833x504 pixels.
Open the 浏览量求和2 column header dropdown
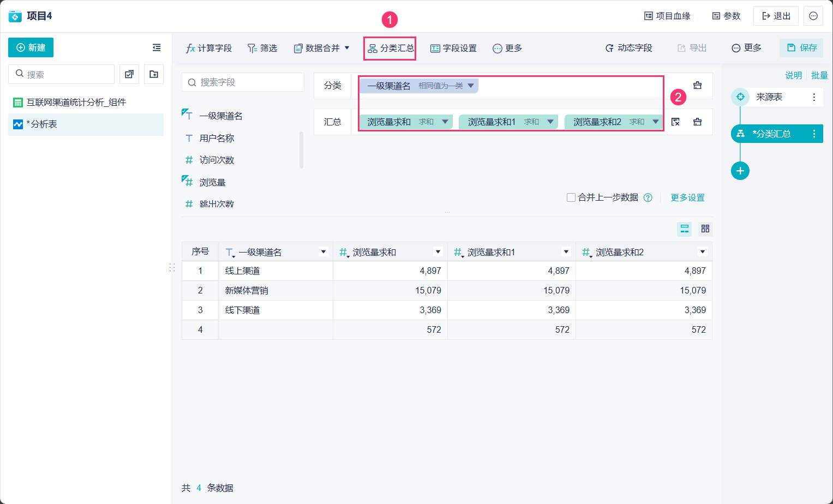click(x=702, y=251)
